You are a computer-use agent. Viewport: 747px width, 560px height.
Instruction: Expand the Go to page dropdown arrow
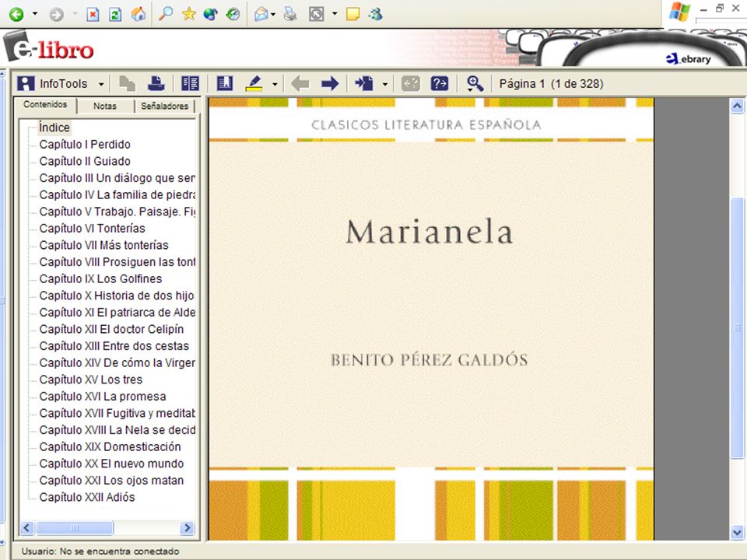point(385,85)
